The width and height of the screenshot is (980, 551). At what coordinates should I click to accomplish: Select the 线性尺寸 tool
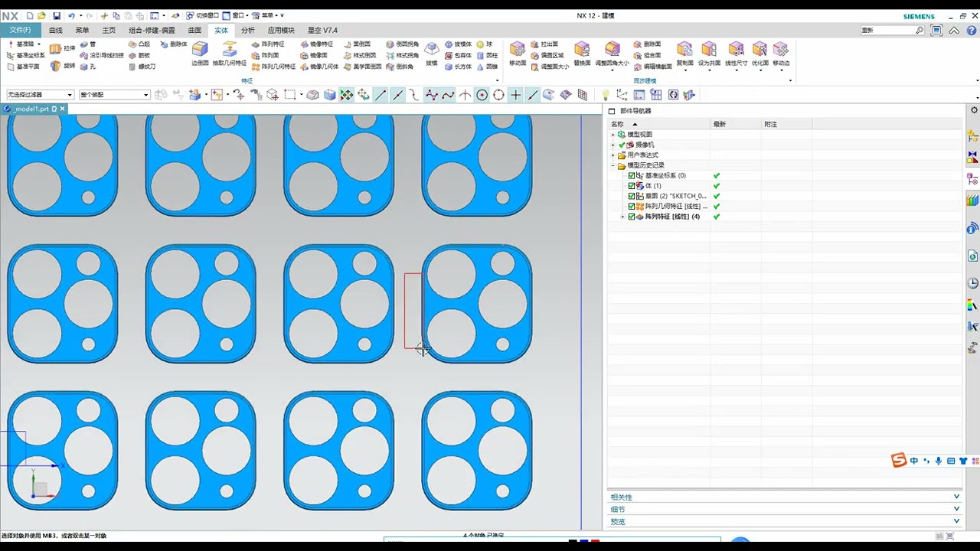[x=736, y=54]
